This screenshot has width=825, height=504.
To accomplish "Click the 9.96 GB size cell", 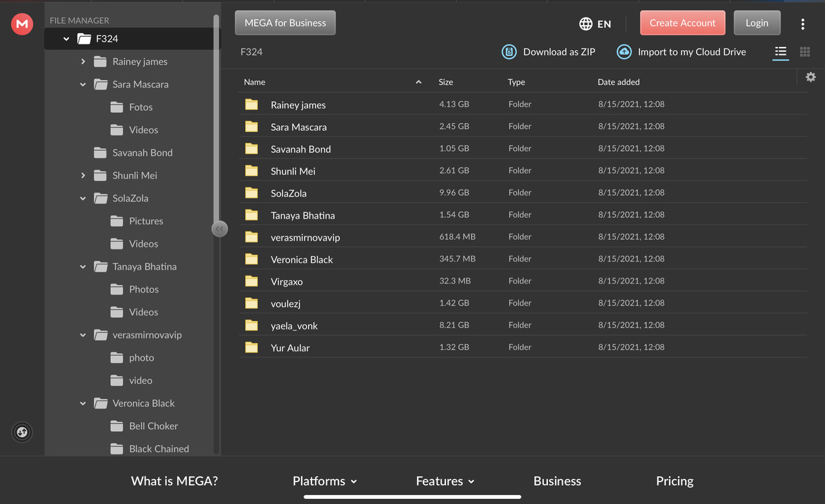I will (x=454, y=192).
